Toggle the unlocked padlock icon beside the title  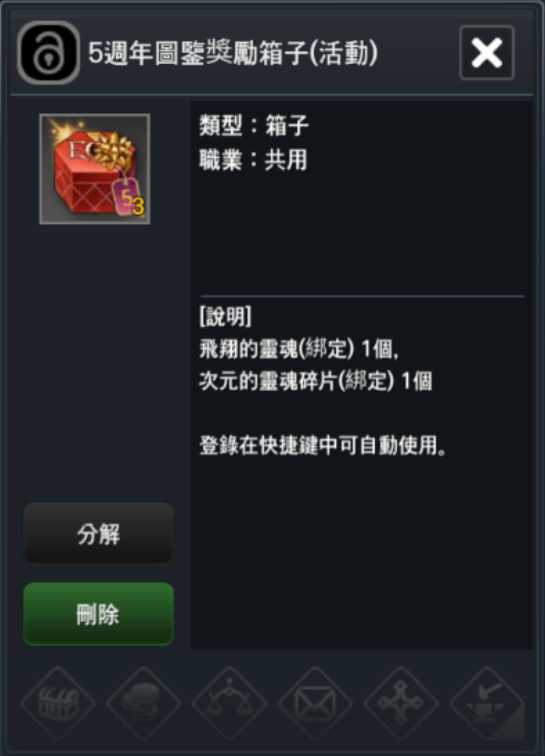[48, 53]
